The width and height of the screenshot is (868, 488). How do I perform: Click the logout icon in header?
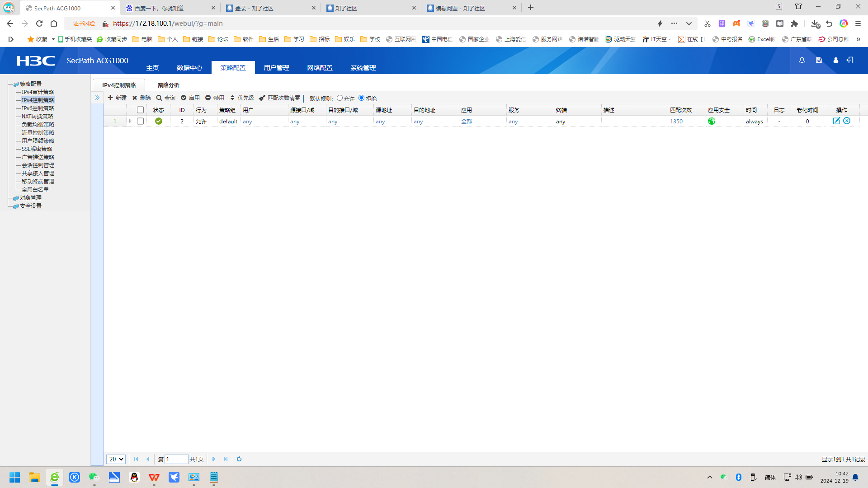coord(850,60)
